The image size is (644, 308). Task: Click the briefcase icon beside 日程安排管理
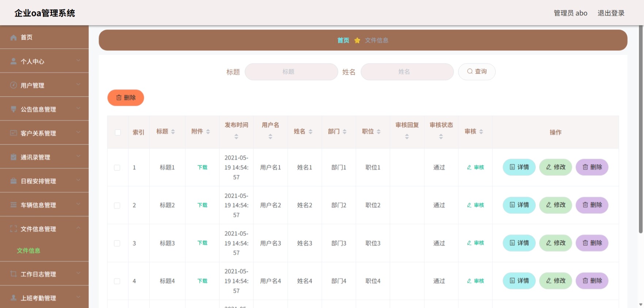point(14,181)
